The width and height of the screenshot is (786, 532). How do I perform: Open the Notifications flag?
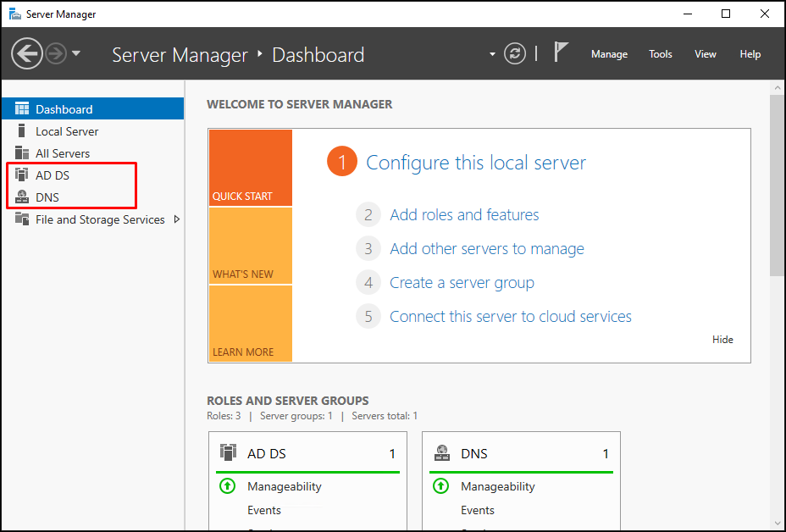[561, 53]
